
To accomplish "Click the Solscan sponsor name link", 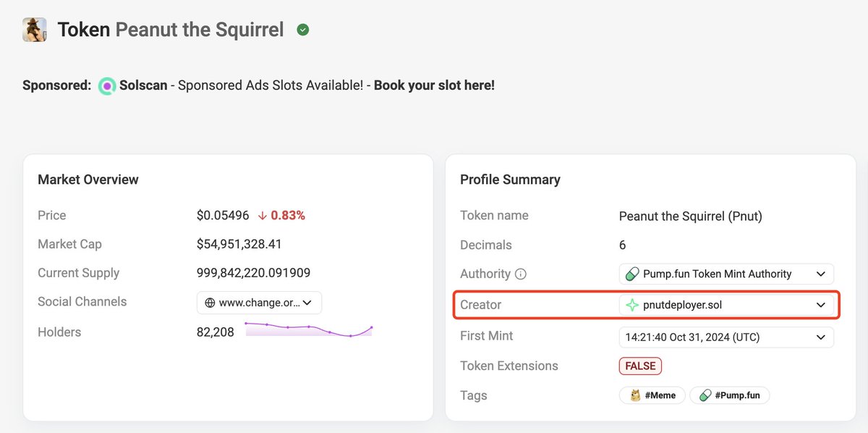I will tap(143, 85).
